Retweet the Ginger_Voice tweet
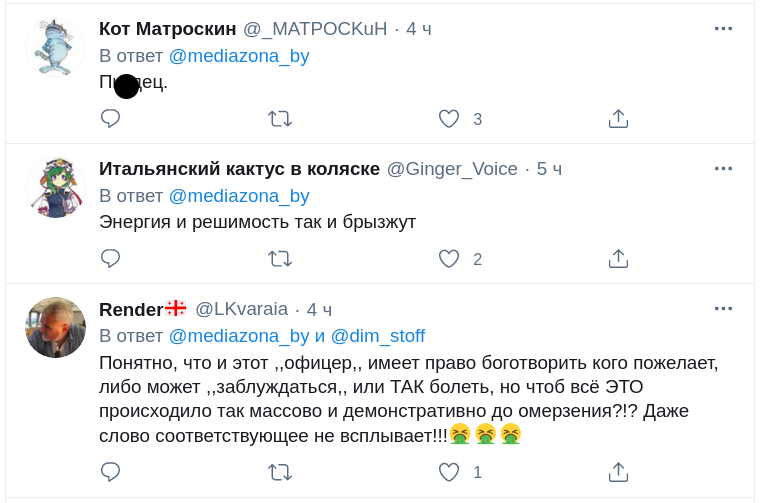This screenshot has width=766, height=503. [x=280, y=259]
